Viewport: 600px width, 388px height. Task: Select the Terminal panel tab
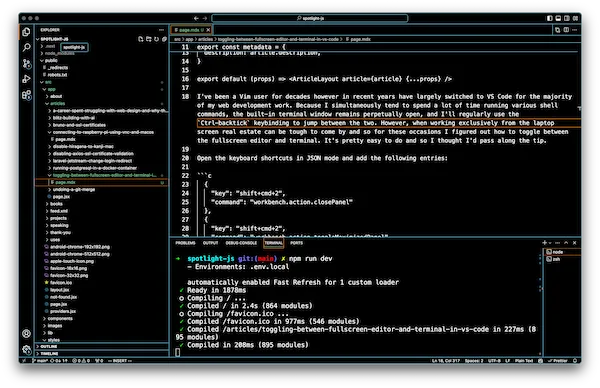[x=274, y=243]
